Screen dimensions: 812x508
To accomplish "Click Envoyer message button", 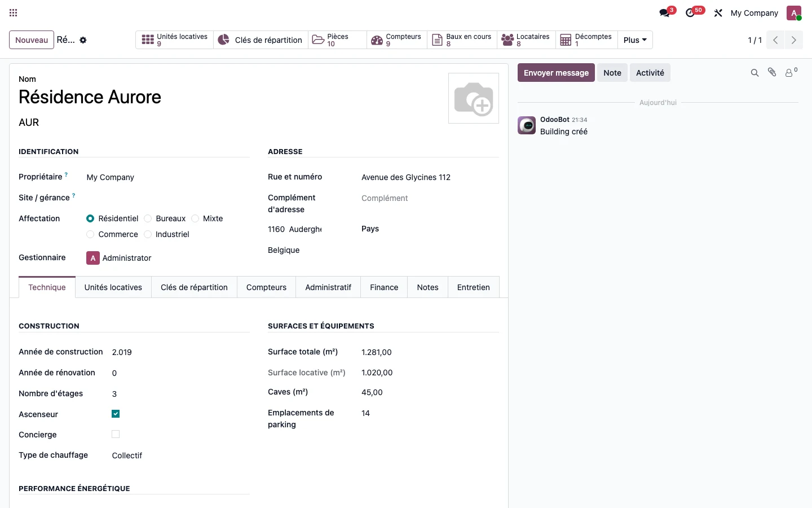I will (556, 73).
